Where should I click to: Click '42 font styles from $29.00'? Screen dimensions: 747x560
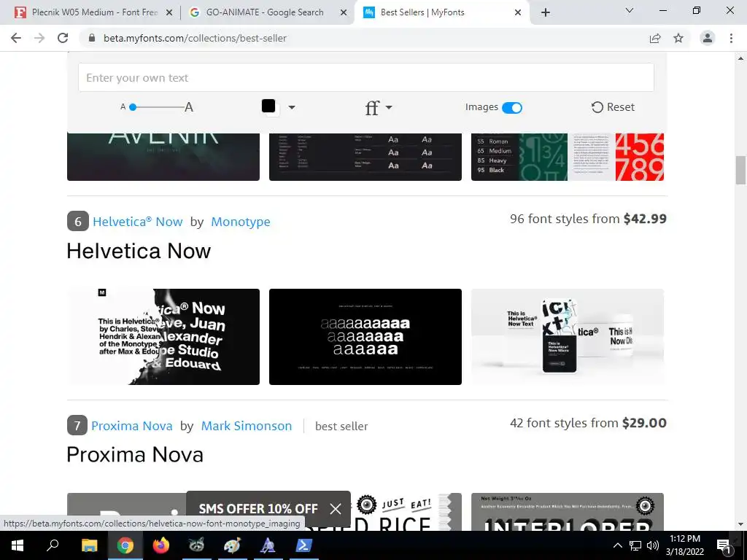click(589, 423)
